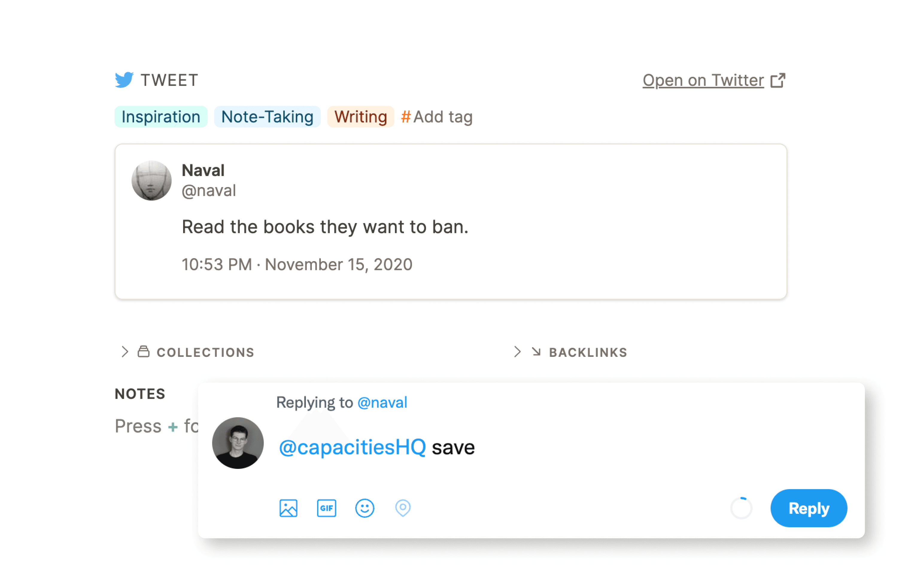Open the GIF picker icon
905x588 pixels.
326,508
